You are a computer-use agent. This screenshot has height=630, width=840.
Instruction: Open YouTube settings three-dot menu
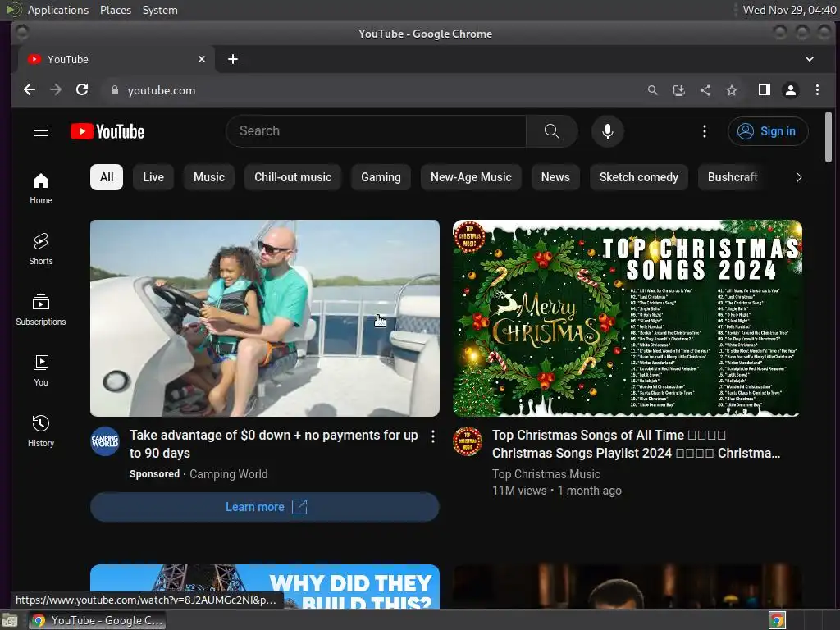tap(705, 131)
